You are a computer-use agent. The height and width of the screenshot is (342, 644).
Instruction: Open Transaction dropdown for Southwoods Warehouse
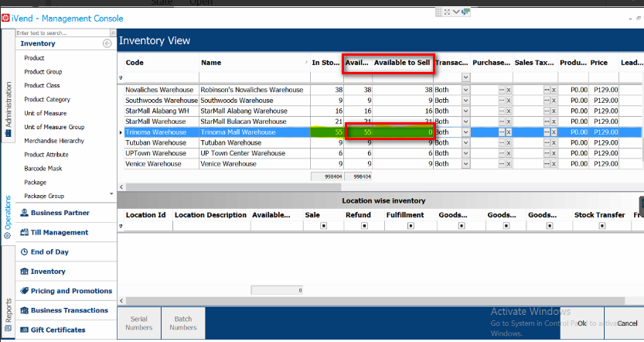point(465,101)
